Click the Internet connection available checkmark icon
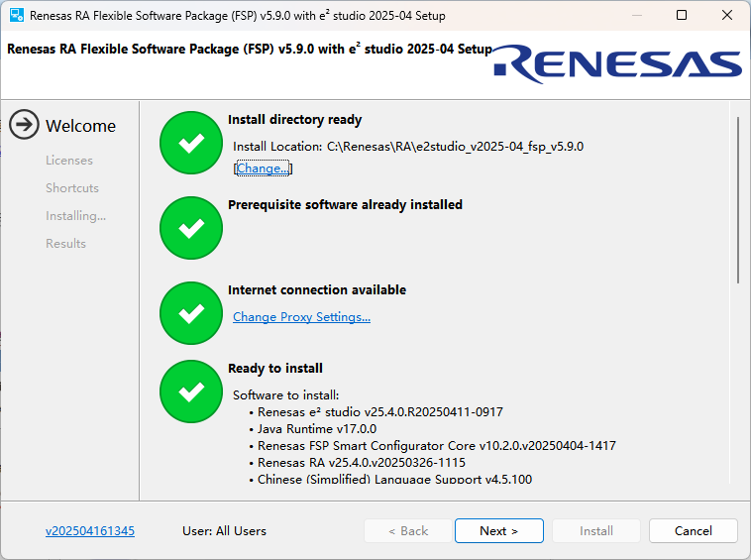The height and width of the screenshot is (560, 751). tap(191, 313)
